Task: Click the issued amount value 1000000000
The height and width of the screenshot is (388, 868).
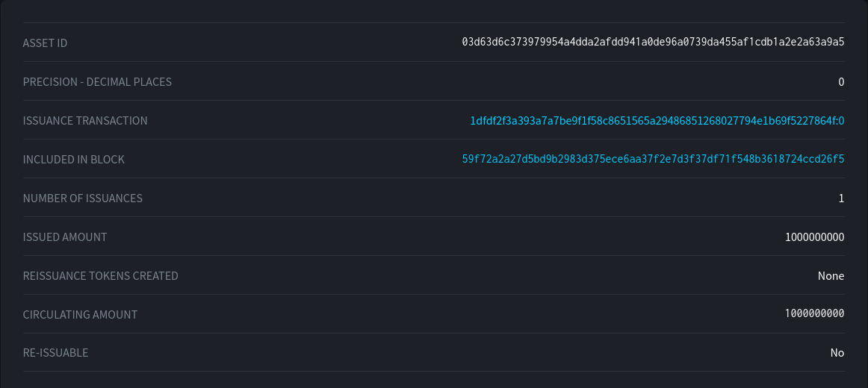Action: (814, 237)
